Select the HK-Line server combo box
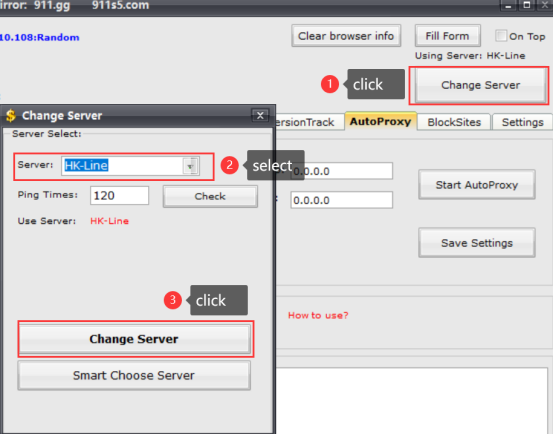554x434 pixels. pyautogui.click(x=130, y=166)
